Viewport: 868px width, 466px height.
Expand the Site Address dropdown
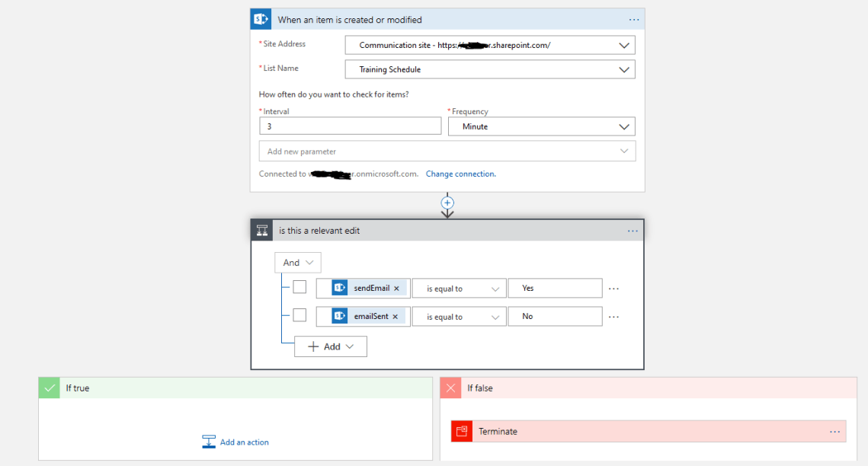click(624, 46)
